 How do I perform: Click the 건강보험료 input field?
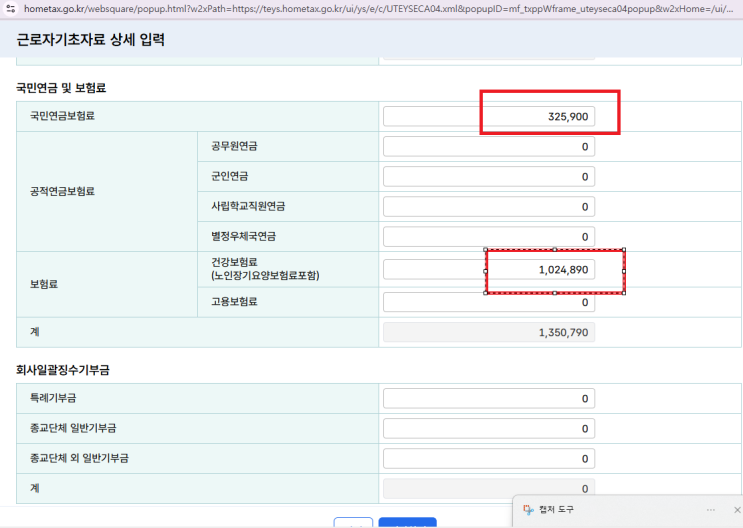[x=489, y=270]
